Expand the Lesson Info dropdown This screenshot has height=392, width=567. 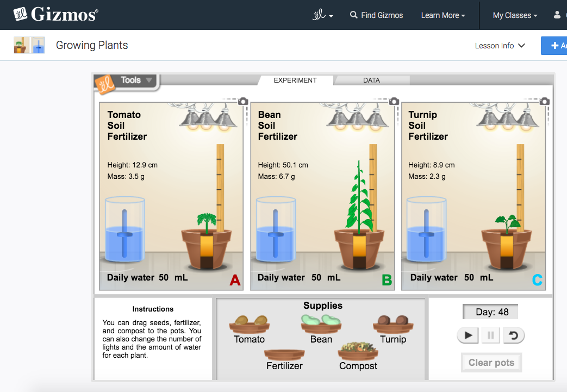500,46
